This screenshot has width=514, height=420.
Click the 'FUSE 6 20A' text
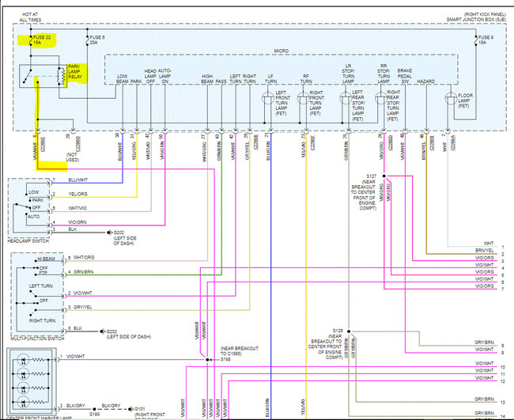click(97, 40)
